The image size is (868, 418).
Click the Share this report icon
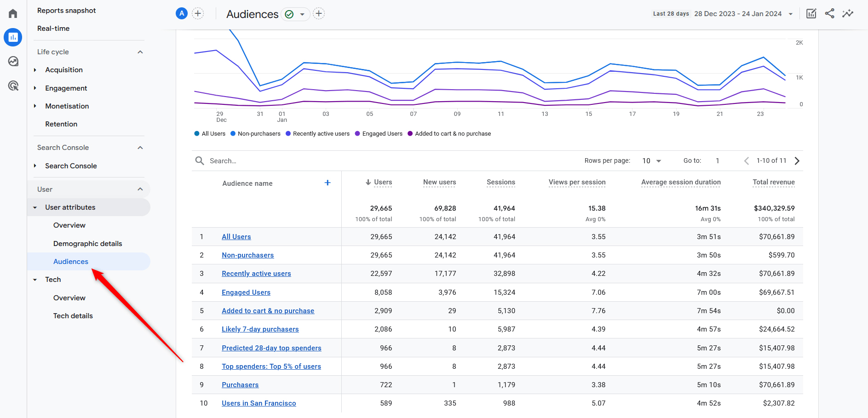click(829, 13)
